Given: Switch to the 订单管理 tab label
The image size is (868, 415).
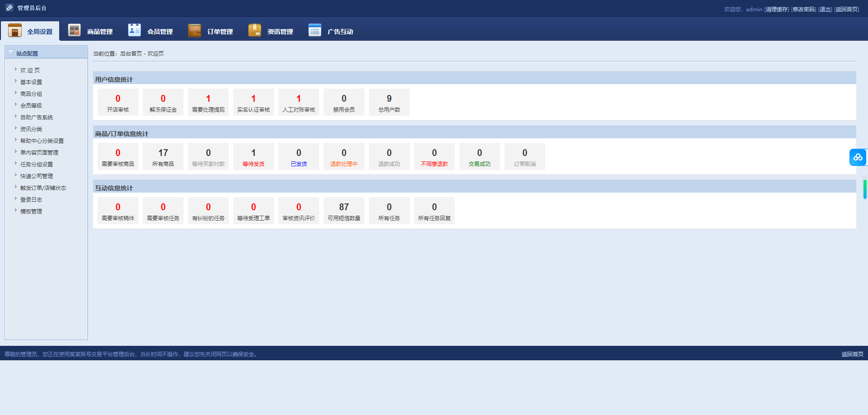Looking at the screenshot, I should pyautogui.click(x=220, y=32).
